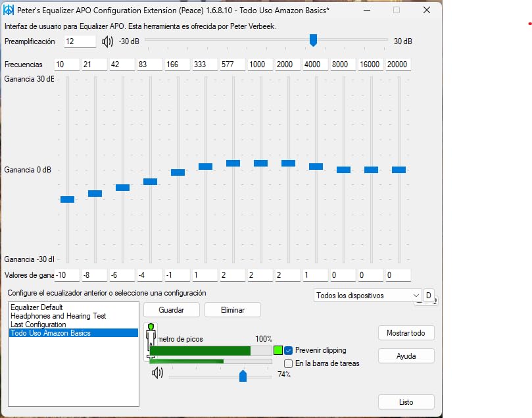Click the green peak indicator square
The height and width of the screenshot is (418, 532).
[278, 351]
